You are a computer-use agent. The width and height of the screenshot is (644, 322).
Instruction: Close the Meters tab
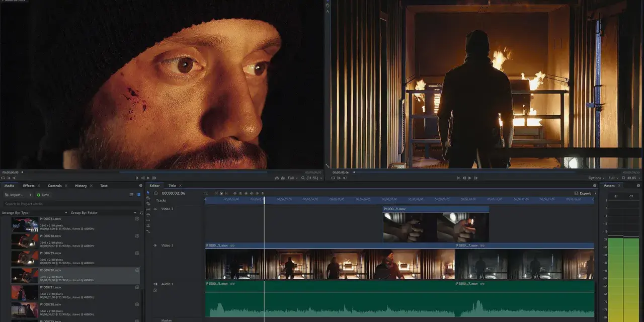619,186
